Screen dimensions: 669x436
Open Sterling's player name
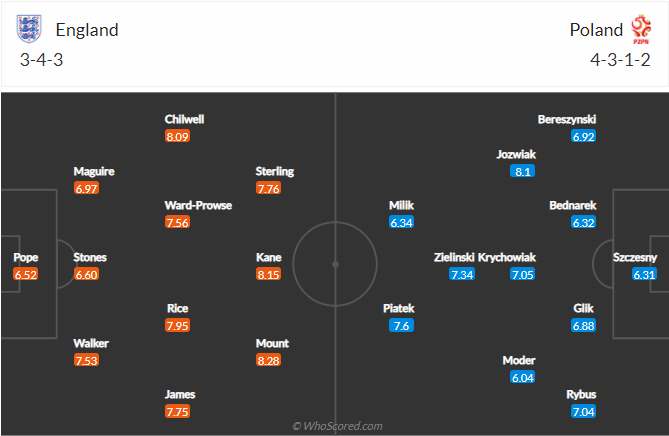click(x=275, y=171)
